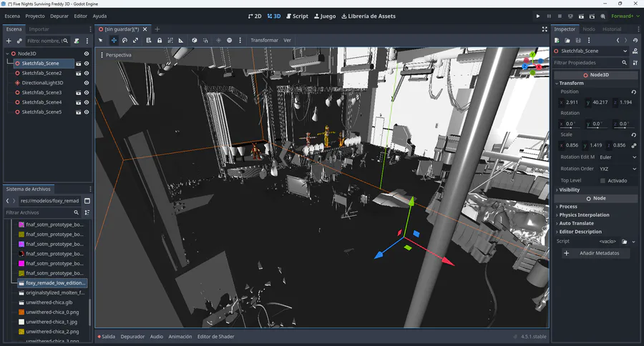The height and width of the screenshot is (346, 644).
Task: Create a new resource in Inspector
Action: [x=557, y=40]
